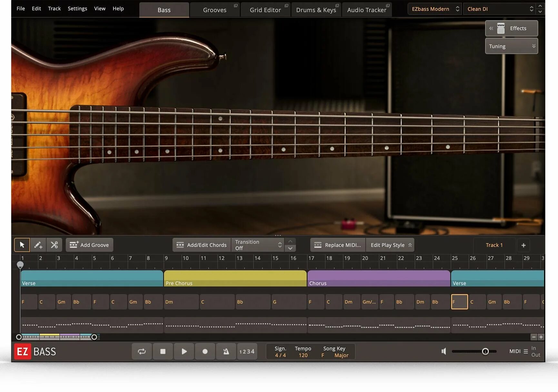This screenshot has width=558, height=392.
Task: Open the View menu
Action: (x=100, y=8)
